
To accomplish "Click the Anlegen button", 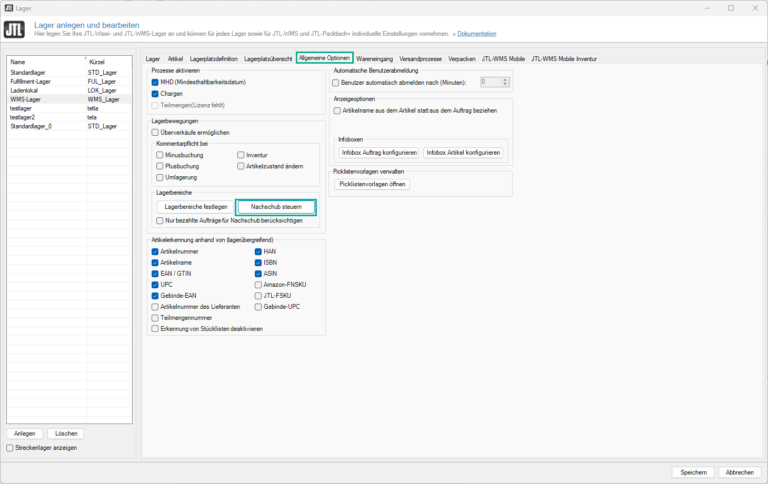I will pos(24,433).
